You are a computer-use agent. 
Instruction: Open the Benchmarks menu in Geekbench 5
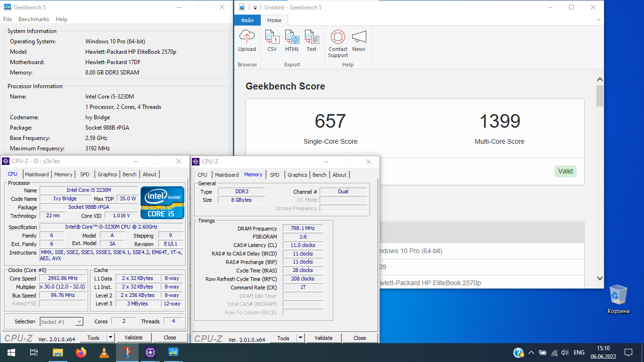(33, 19)
